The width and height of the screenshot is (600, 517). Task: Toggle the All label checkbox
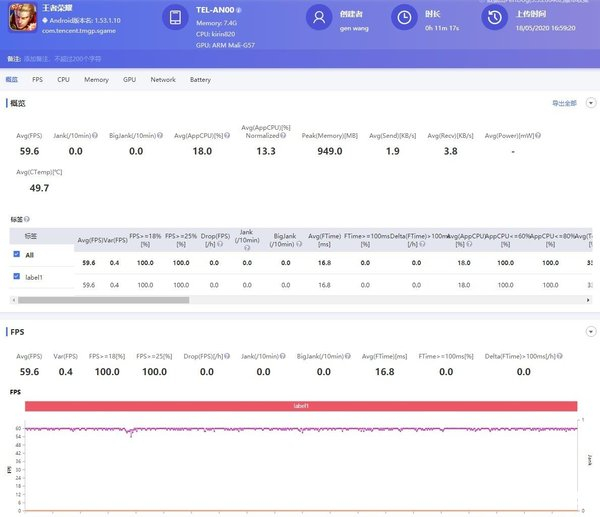pos(15,254)
